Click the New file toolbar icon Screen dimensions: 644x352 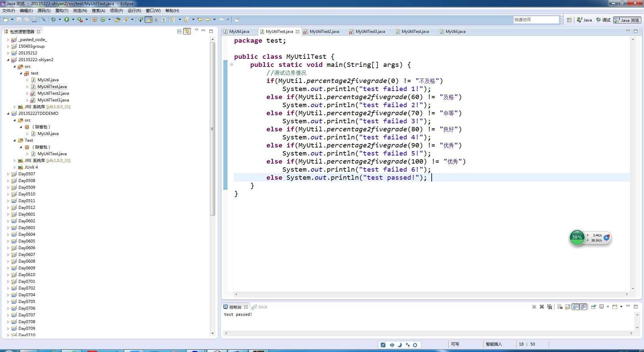pyautogui.click(x=6, y=19)
